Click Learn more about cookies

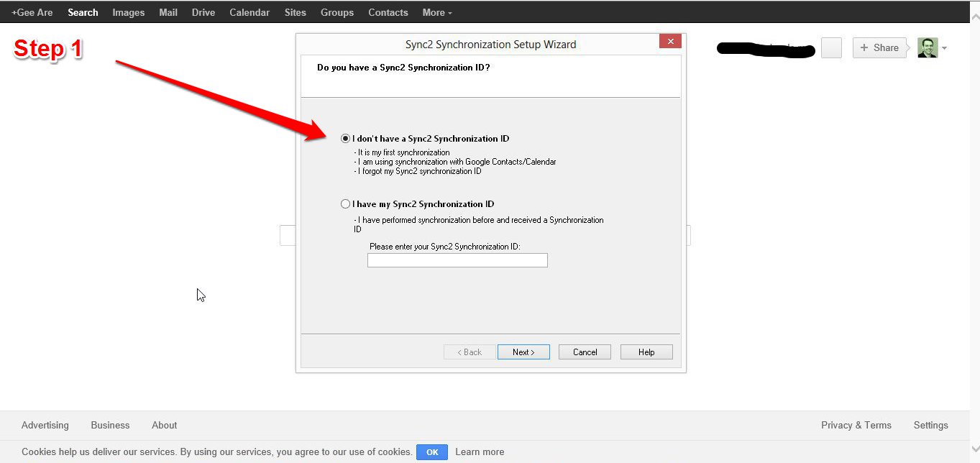point(480,452)
